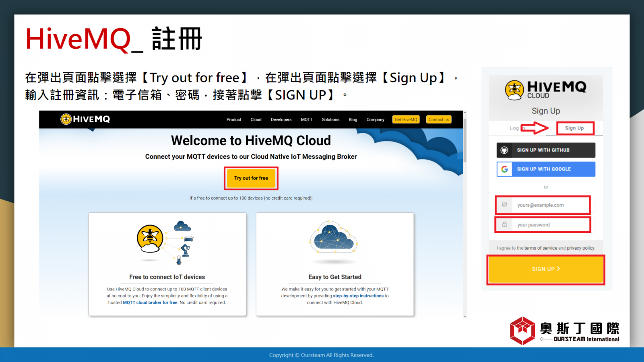The height and width of the screenshot is (362, 644).
Task: Choose Sign up with Google
Action: (x=546, y=169)
